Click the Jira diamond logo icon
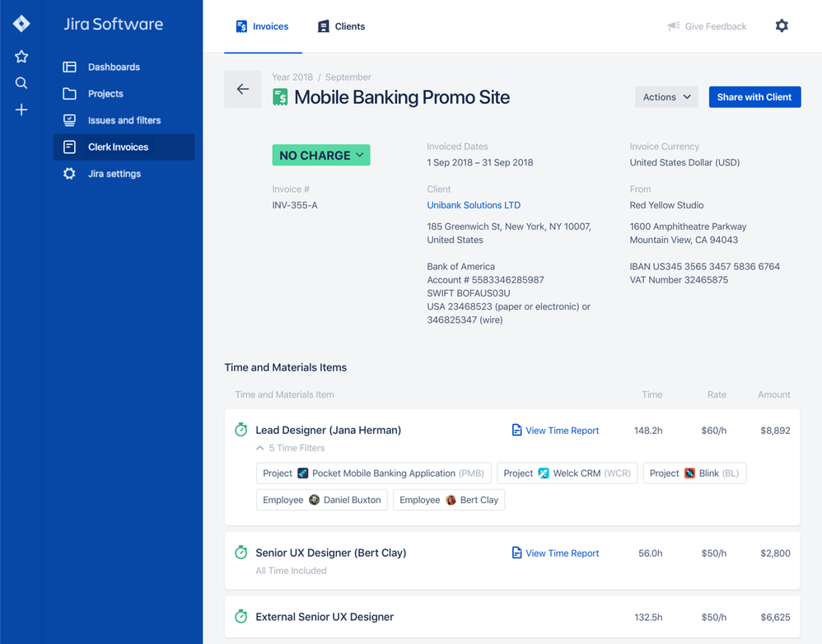This screenshot has height=644, width=822. click(x=21, y=24)
